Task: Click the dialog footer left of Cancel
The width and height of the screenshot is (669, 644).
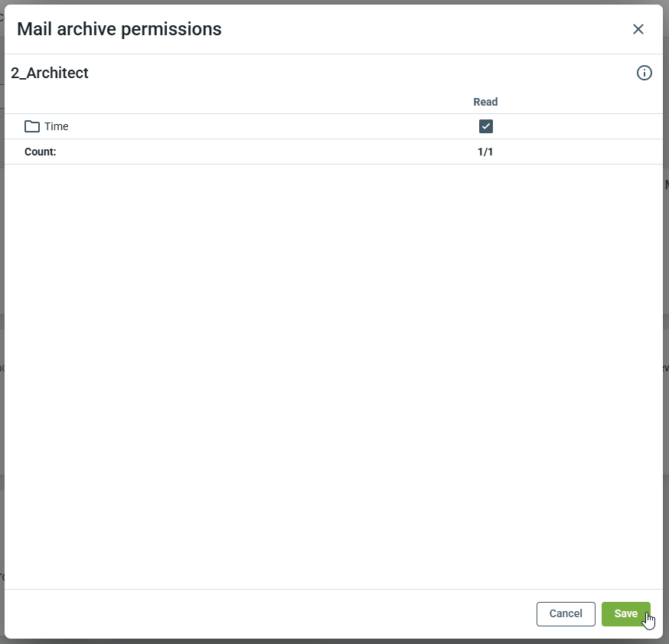Action: pyautogui.click(x=268, y=613)
